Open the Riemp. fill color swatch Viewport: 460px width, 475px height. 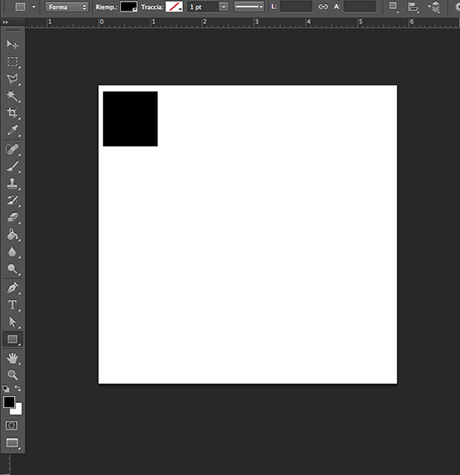[129, 7]
